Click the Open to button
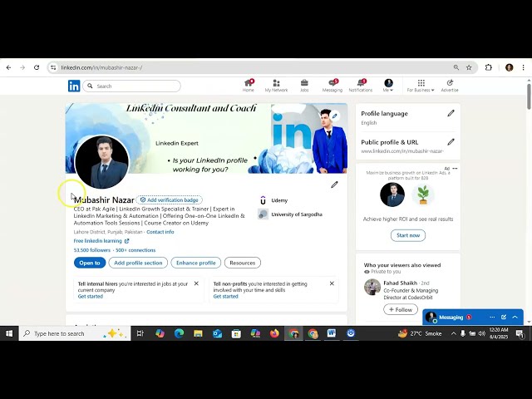The width and height of the screenshot is (532, 399). 90,263
